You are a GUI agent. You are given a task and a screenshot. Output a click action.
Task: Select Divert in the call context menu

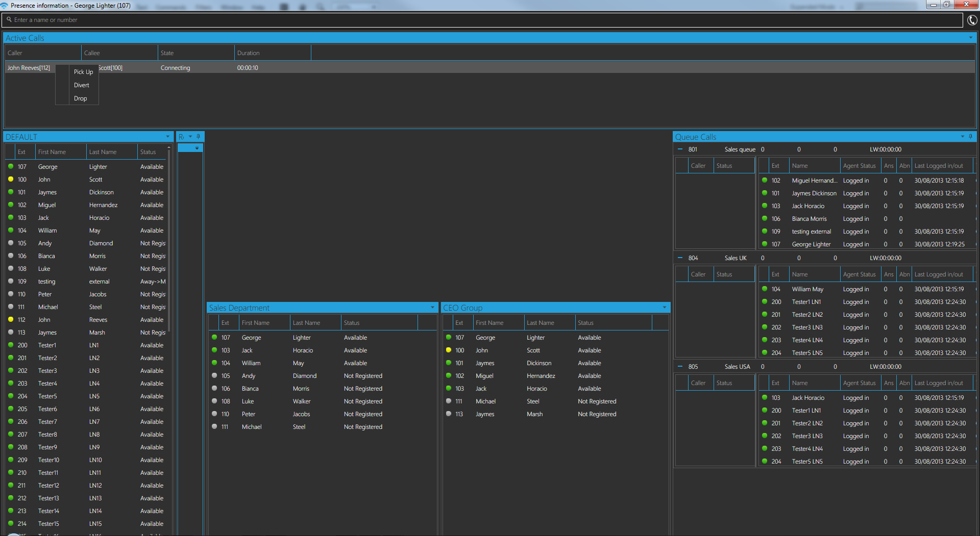point(82,85)
